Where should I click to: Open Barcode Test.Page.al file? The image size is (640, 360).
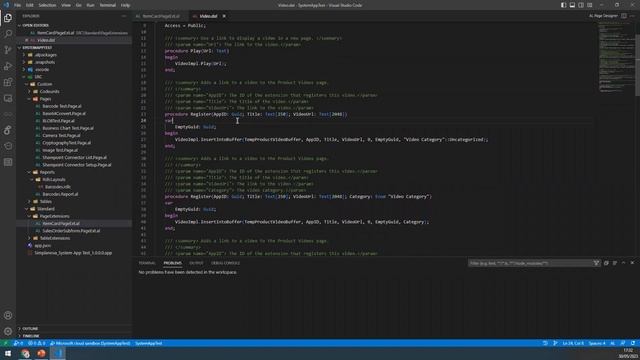tap(62, 106)
